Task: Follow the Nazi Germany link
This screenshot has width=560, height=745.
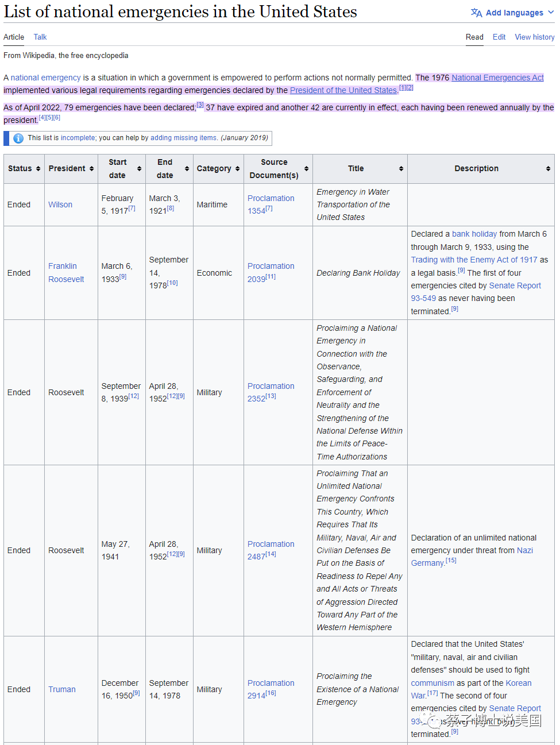Action: click(472, 557)
